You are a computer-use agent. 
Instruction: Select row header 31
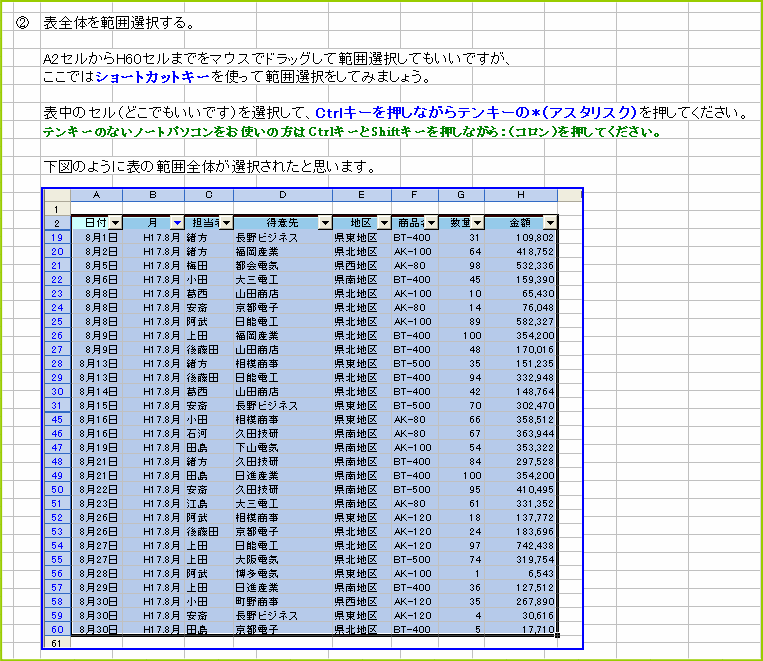point(57,405)
